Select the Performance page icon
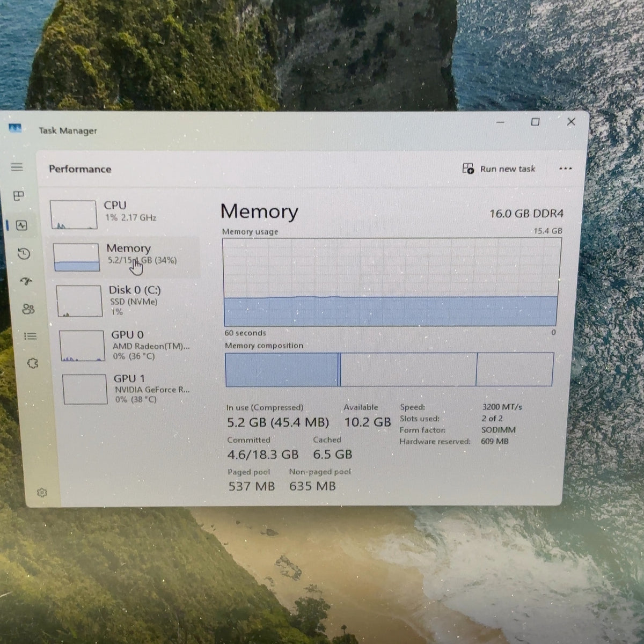This screenshot has height=644, width=644. [x=21, y=225]
